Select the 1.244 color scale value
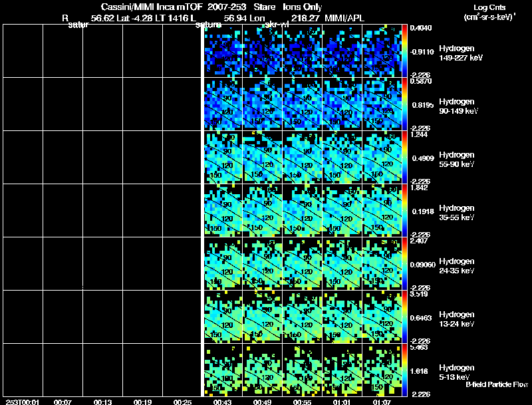532x405 pixels. pos(419,134)
